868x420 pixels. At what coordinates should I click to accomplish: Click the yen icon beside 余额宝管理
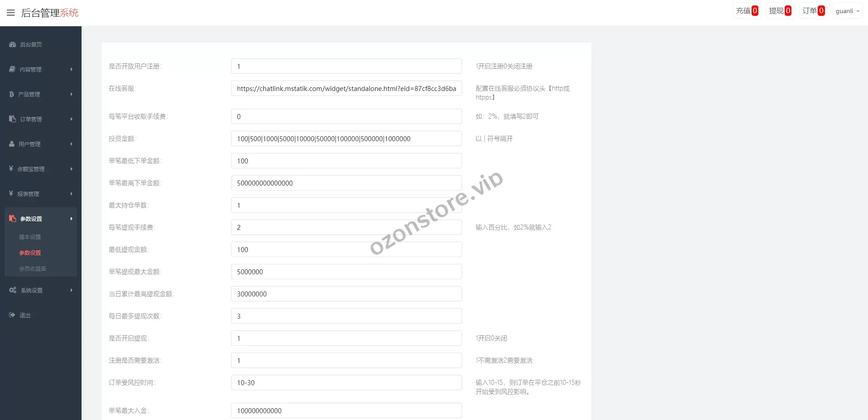click(x=11, y=169)
